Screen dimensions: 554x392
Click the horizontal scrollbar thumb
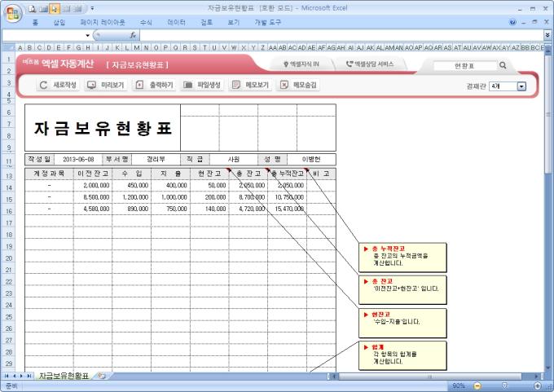[429, 377]
